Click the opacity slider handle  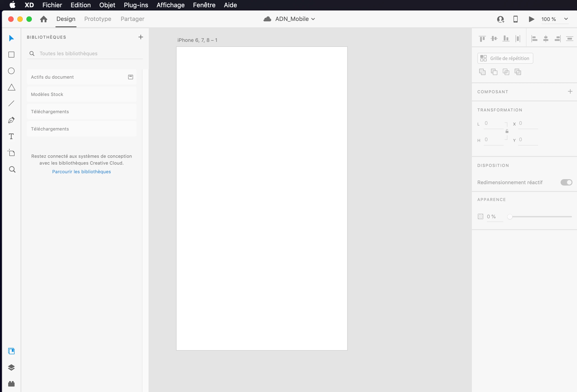point(510,217)
